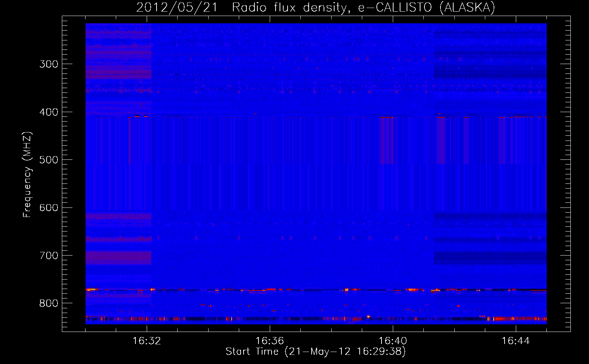The width and height of the screenshot is (589, 364).
Task: Click the 800 frequency tick label
Action: click(49, 304)
